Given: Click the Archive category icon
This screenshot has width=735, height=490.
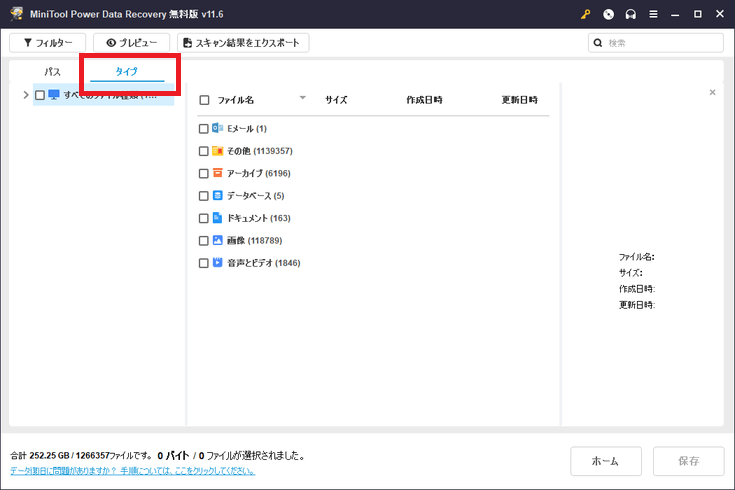Looking at the screenshot, I should 217,173.
